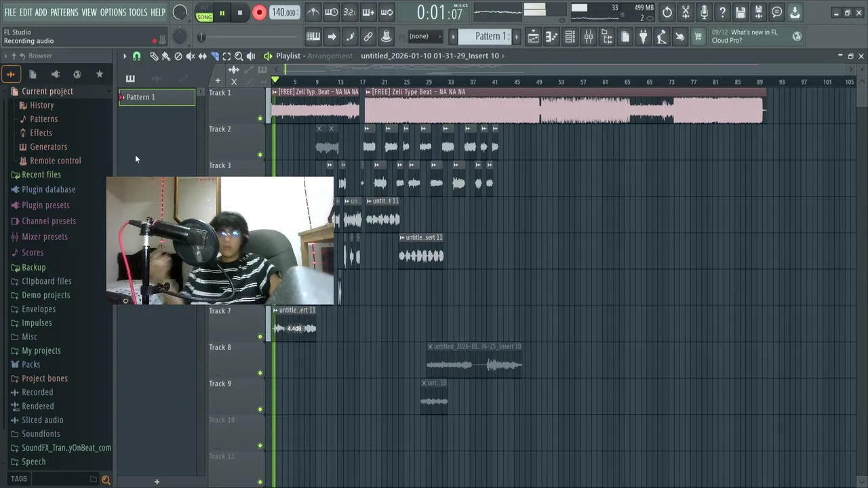The width and height of the screenshot is (868, 488).
Task: Choose the select tool in playlist toolbar
Action: pos(226,56)
